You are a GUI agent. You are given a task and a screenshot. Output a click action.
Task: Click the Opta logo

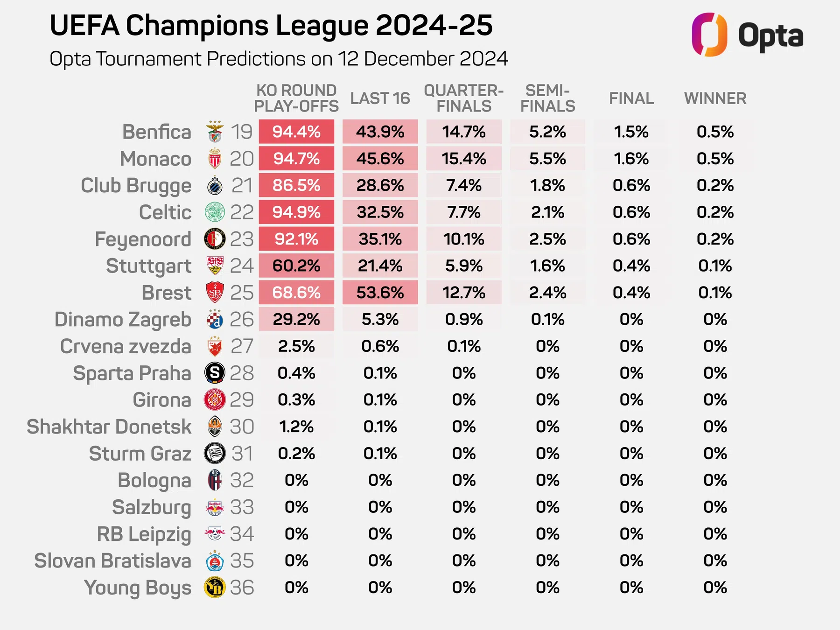pos(748,35)
